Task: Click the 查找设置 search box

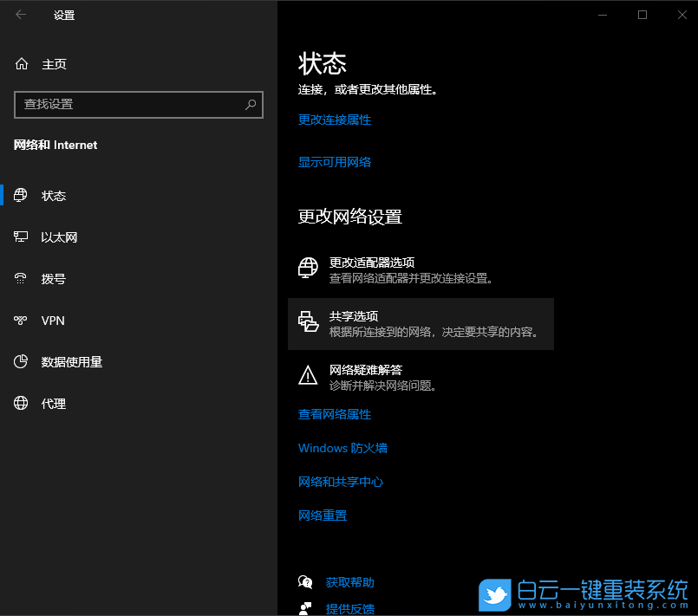Action: point(139,105)
